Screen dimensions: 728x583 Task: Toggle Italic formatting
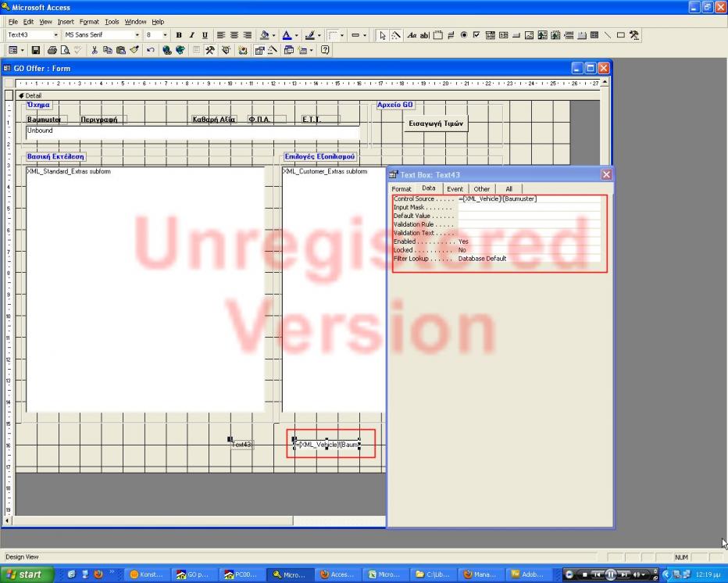coord(191,35)
